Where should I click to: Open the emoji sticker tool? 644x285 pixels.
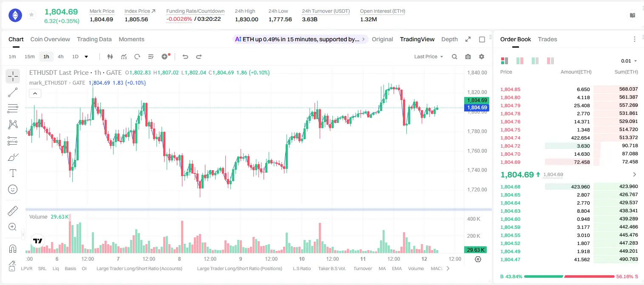(13, 189)
